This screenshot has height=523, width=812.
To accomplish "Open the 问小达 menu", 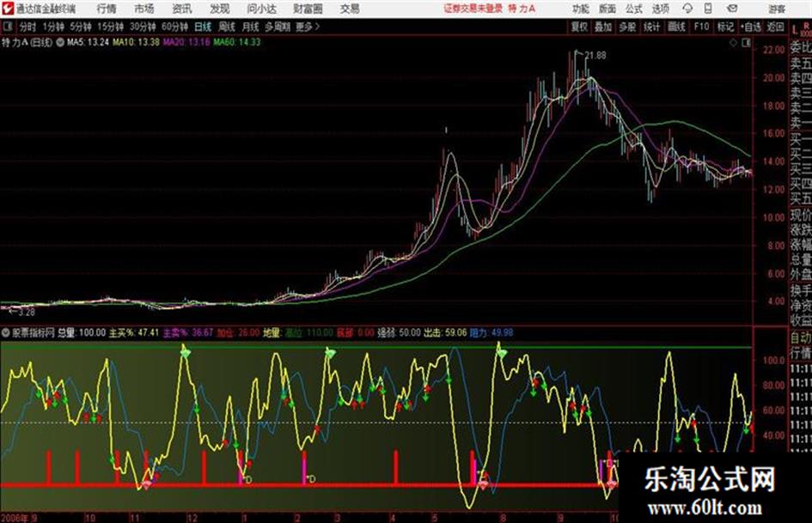I will 261,9.
